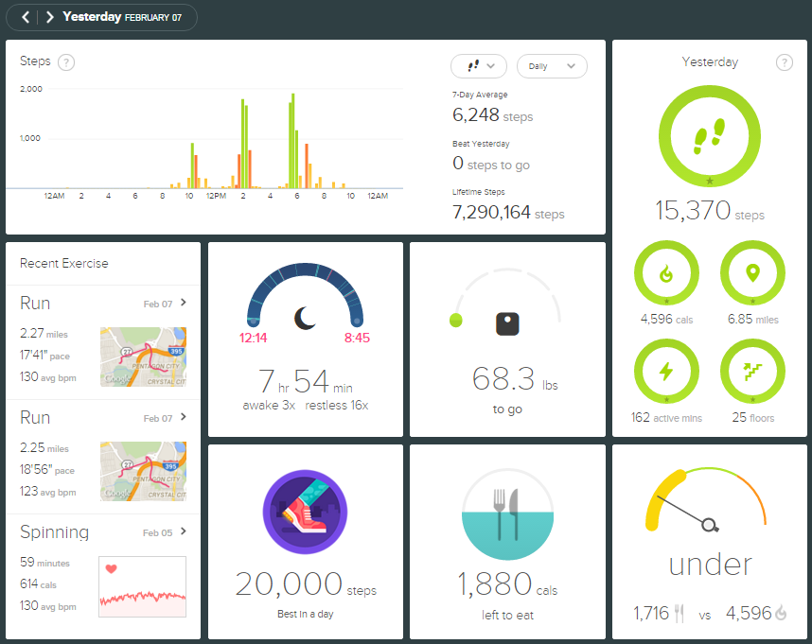Click the active minutes lightning icon

point(667,372)
